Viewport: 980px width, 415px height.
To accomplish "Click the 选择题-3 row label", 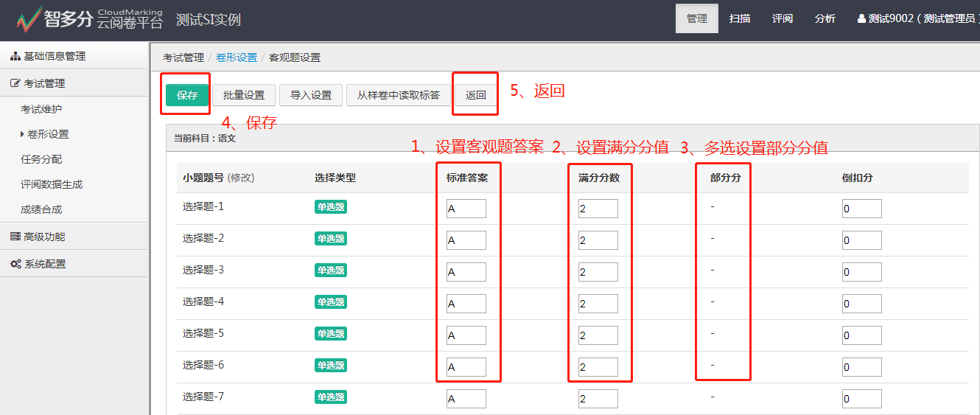I will [x=203, y=270].
